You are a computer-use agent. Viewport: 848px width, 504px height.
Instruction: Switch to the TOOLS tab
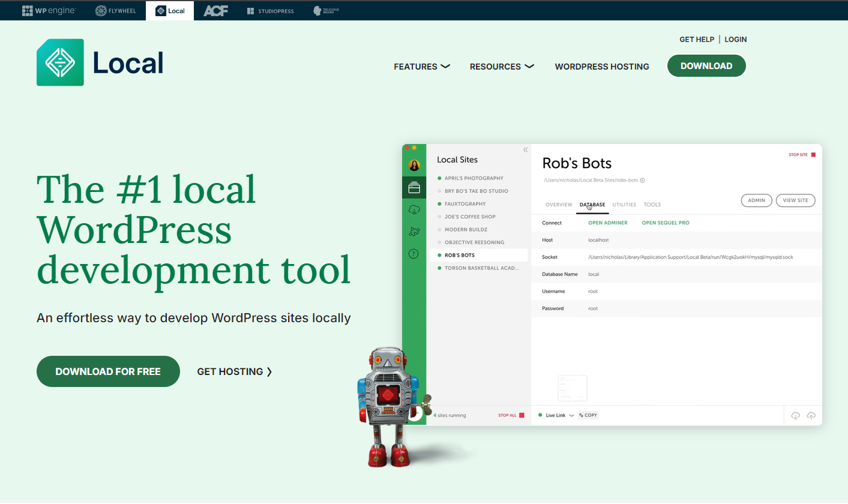[652, 205]
